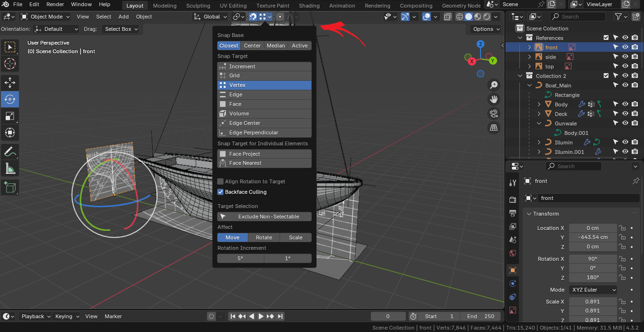The image size is (644, 332).
Task: Open the Options dropdown
Action: (486, 29)
